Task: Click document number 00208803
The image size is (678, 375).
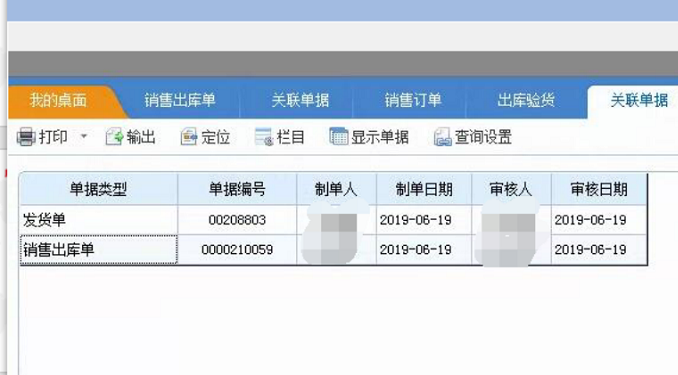Action: 237,220
